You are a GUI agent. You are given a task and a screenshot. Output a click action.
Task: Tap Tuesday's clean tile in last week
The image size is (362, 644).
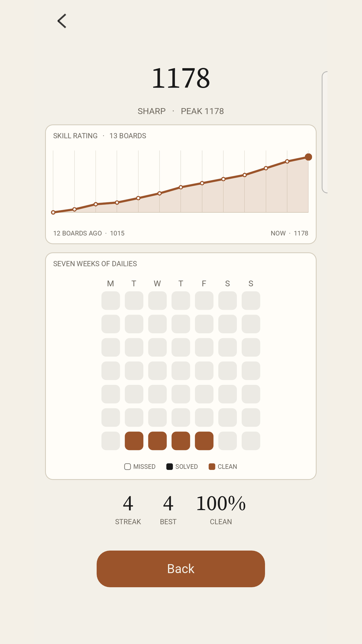click(134, 441)
